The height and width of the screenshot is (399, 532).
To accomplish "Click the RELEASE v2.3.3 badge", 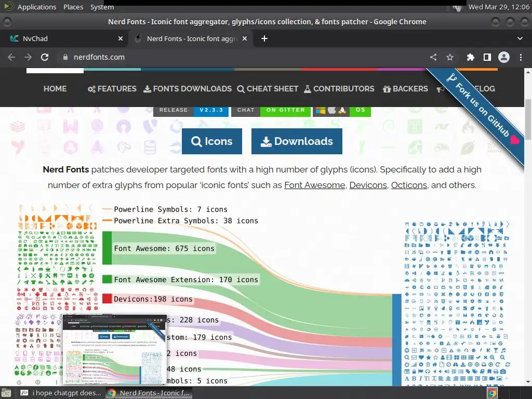I will (x=191, y=110).
